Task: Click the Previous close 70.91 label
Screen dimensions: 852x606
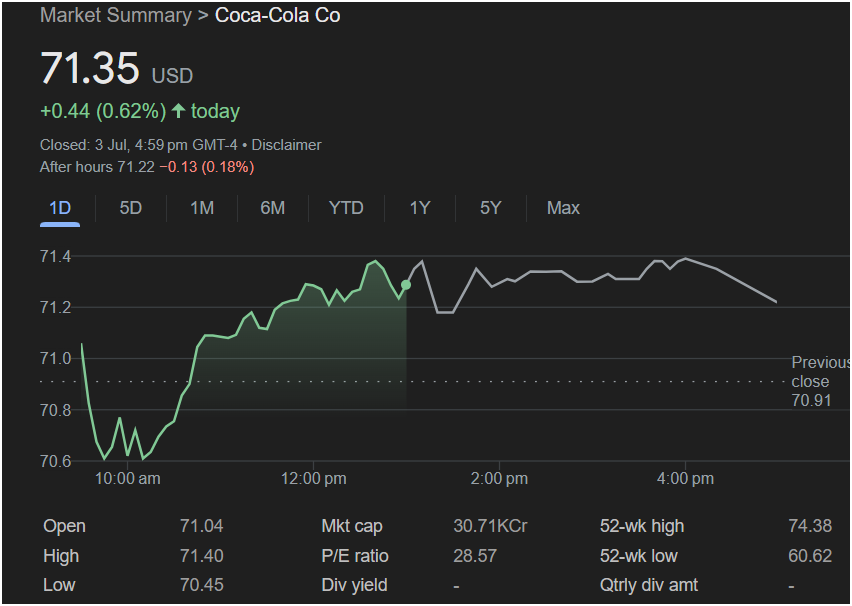Action: pos(821,382)
